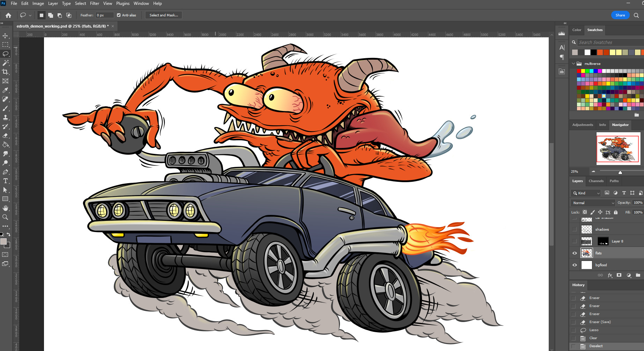Select the Eyedropper tool

pyautogui.click(x=5, y=90)
